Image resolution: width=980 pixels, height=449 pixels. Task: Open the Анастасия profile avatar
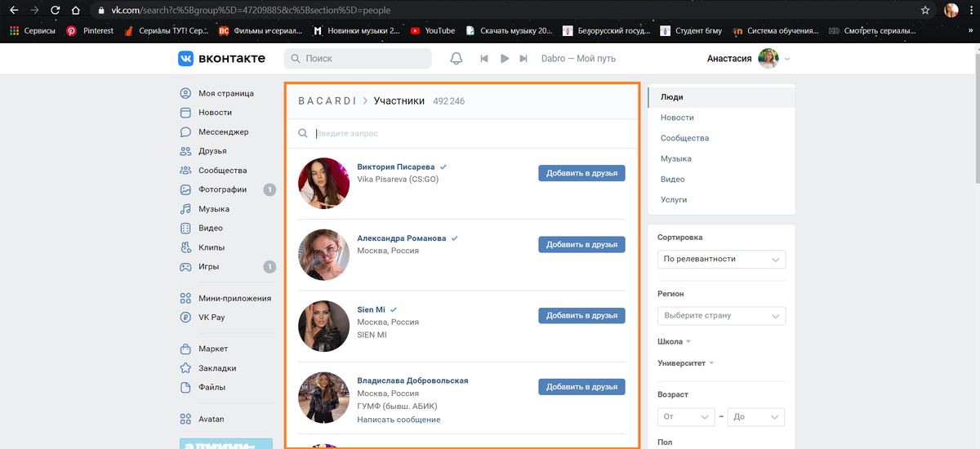pos(768,59)
